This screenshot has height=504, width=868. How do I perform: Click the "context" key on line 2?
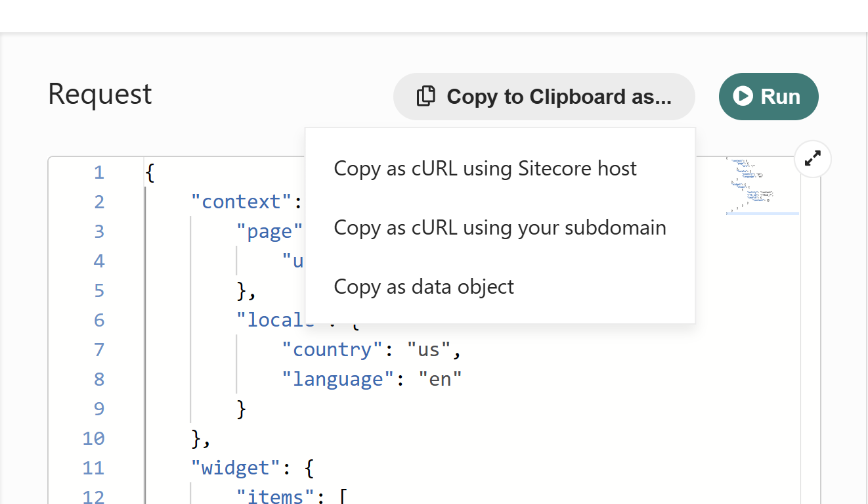[x=240, y=202]
